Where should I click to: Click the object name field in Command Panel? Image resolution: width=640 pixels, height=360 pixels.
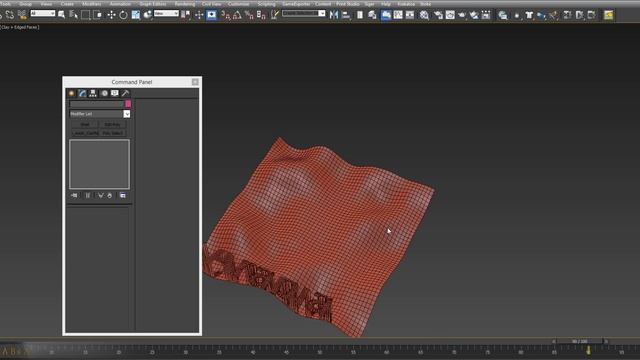(97, 104)
